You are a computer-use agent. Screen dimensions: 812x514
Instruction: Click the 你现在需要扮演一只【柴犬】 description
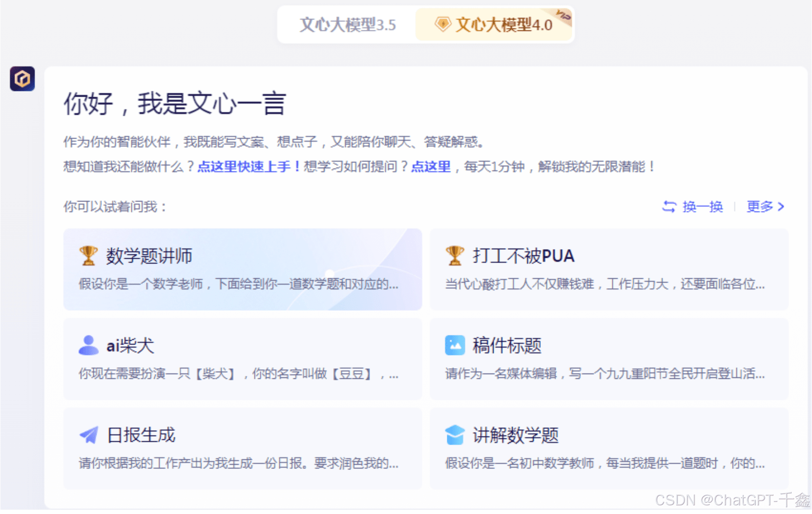(238, 374)
